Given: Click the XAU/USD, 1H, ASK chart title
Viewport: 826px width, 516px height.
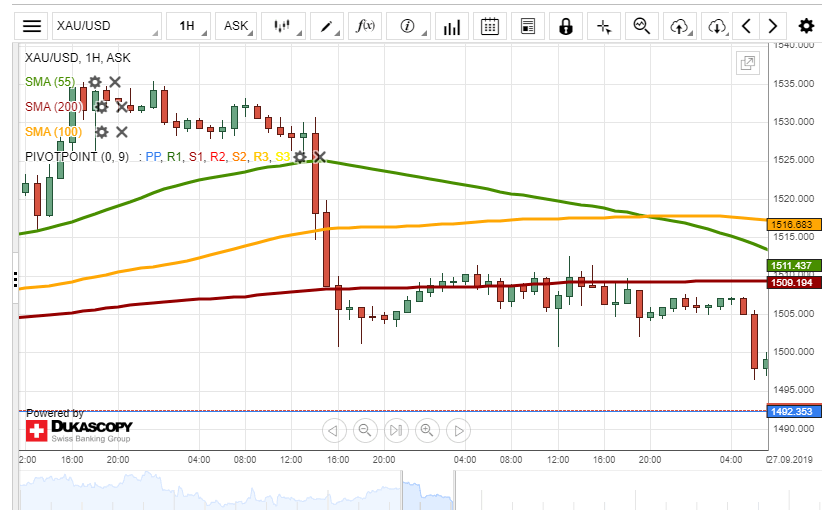Looking at the screenshot, I should [x=77, y=58].
